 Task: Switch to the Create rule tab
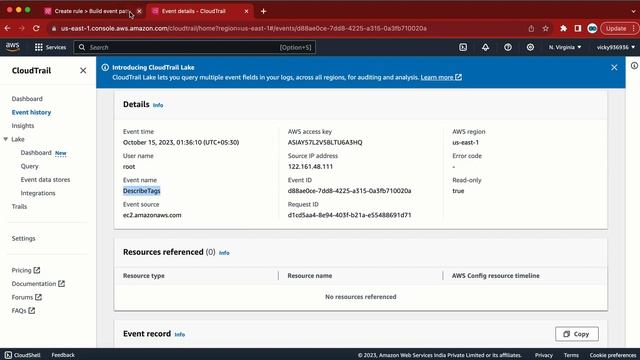92,11
